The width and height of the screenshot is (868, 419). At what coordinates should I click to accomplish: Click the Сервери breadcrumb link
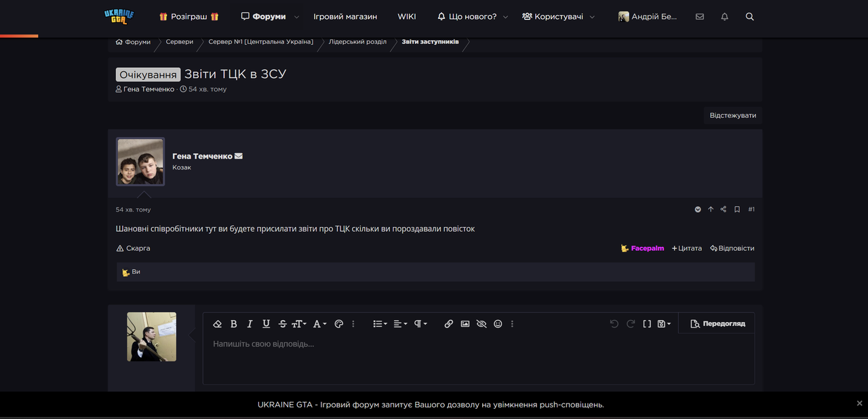point(180,42)
